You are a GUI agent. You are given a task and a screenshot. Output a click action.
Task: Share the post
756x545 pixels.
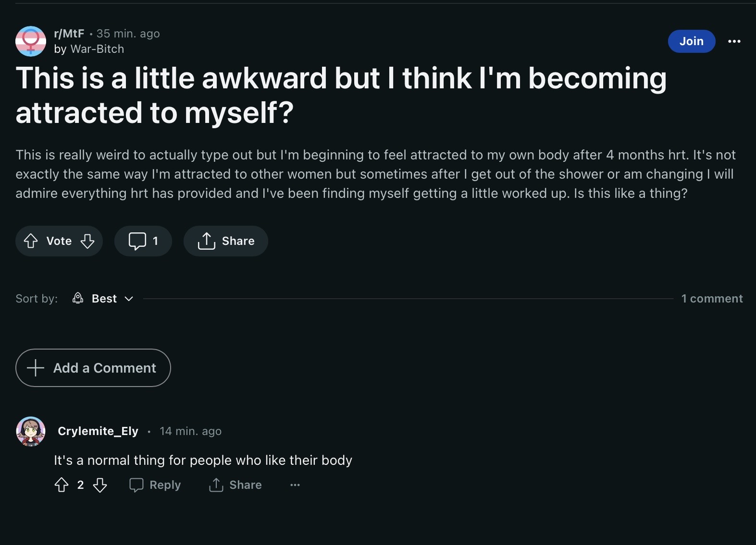(225, 241)
